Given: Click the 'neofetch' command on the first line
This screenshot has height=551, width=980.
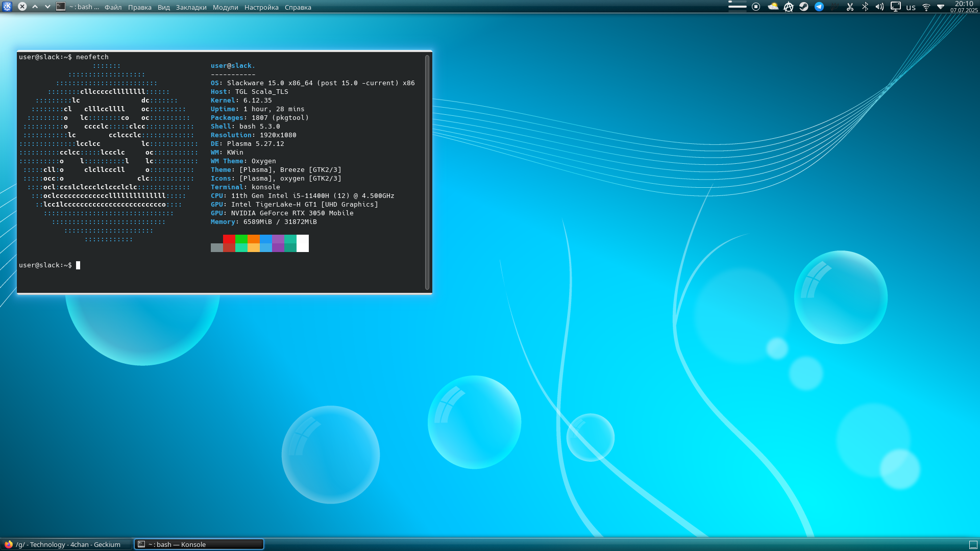Looking at the screenshot, I should [x=92, y=57].
